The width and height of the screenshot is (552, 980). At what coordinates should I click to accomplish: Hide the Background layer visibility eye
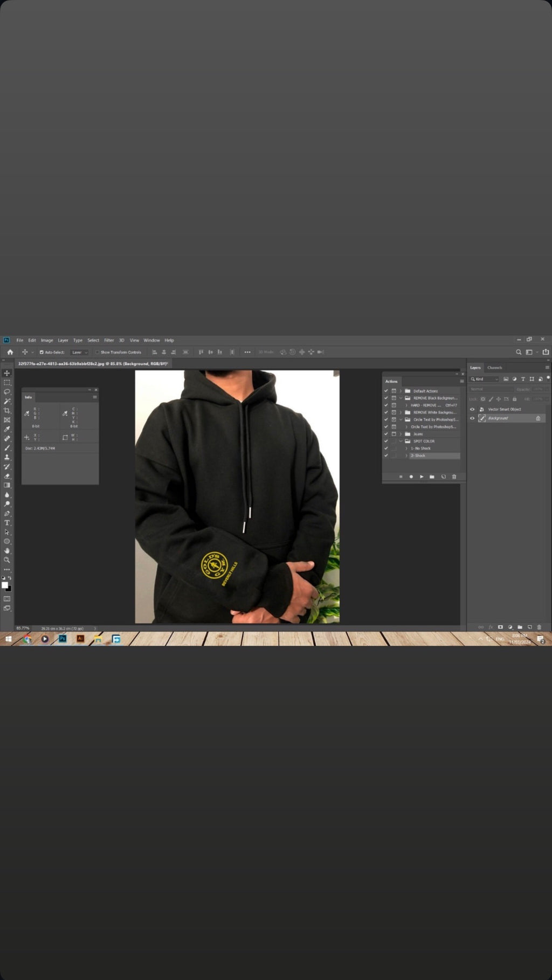tap(472, 418)
